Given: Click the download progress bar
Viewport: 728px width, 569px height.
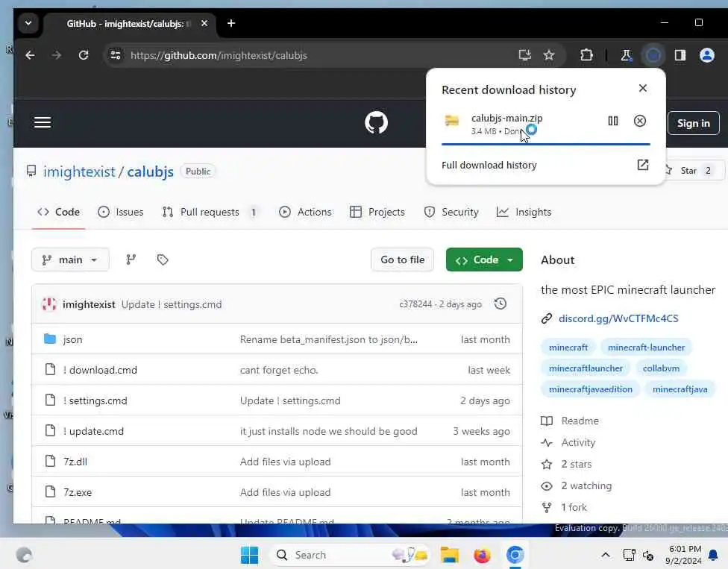Looking at the screenshot, I should click(545, 145).
